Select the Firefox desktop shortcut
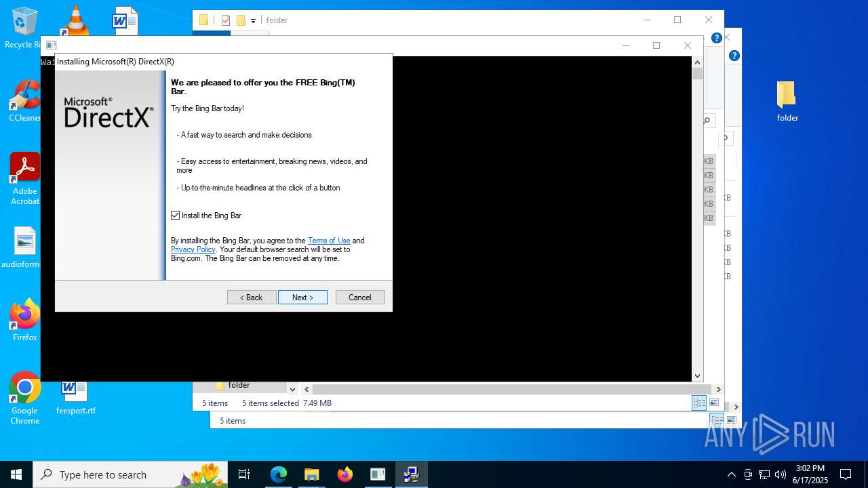The image size is (868, 488). point(24,320)
